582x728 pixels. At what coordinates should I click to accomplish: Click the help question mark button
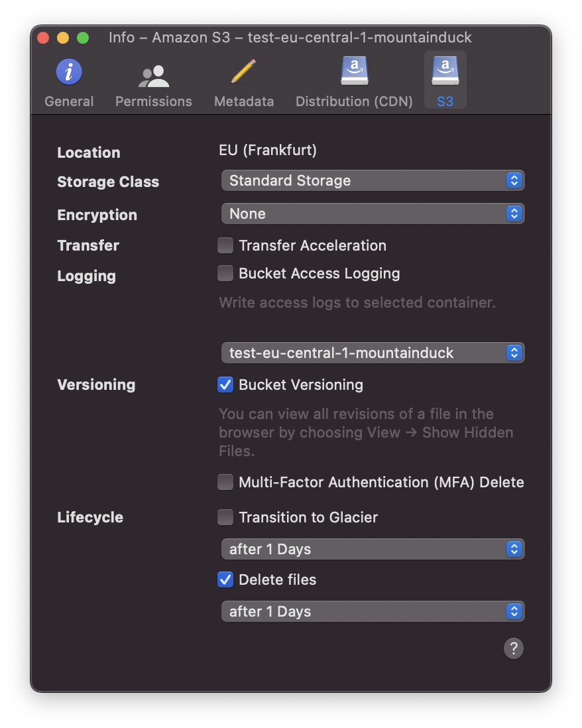[513, 648]
